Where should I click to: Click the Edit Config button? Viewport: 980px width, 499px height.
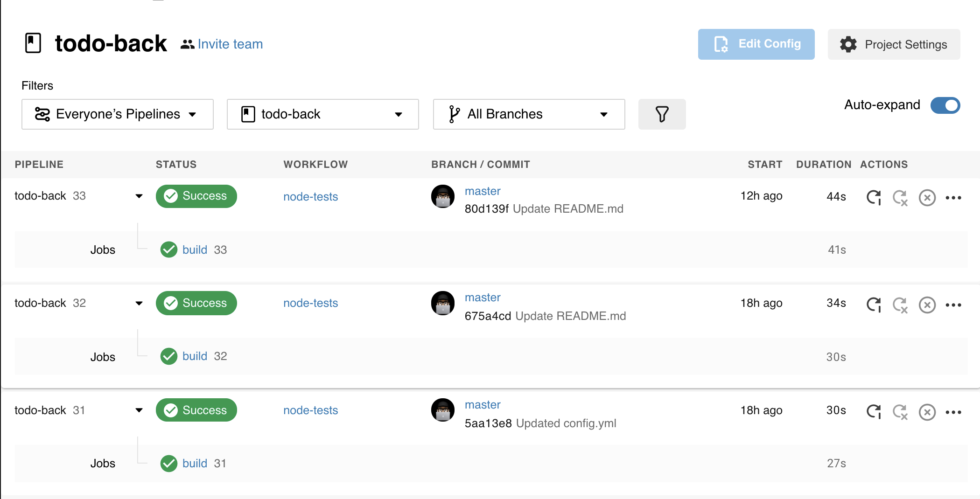756,44
